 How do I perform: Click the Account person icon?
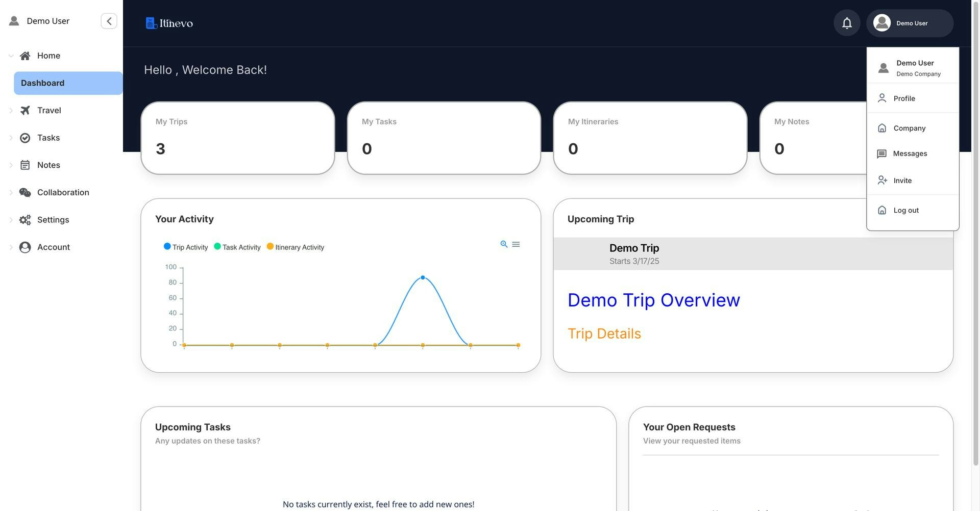click(25, 247)
